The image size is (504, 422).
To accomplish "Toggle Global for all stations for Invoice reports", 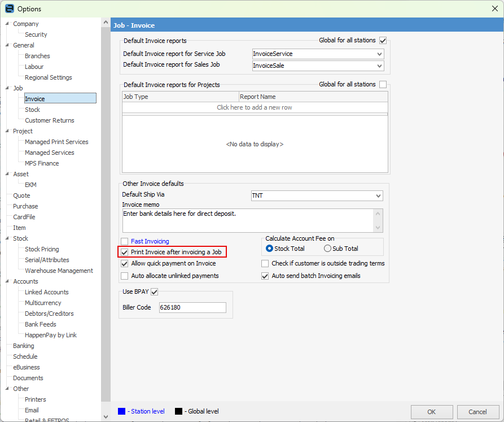I will coord(383,41).
